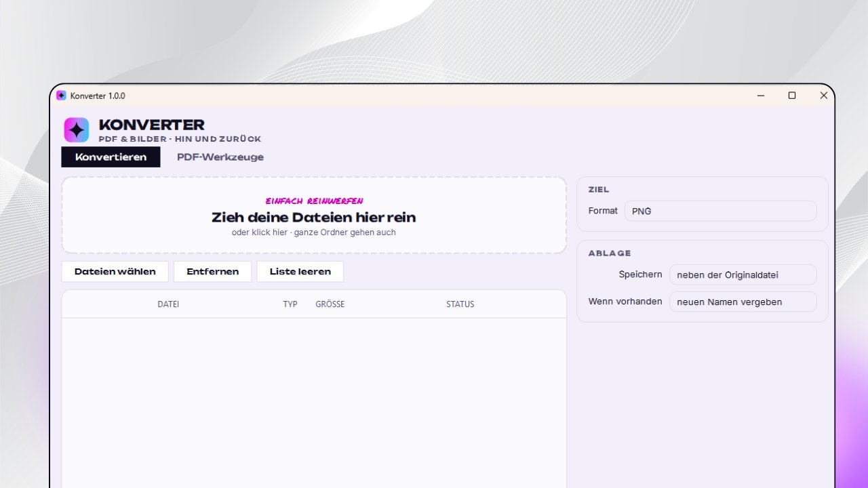Image resolution: width=868 pixels, height=488 pixels.
Task: Click the ZIEL section heading
Action: click(599, 190)
